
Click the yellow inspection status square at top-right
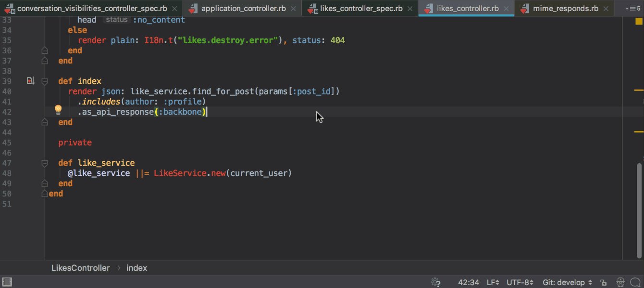pyautogui.click(x=639, y=22)
